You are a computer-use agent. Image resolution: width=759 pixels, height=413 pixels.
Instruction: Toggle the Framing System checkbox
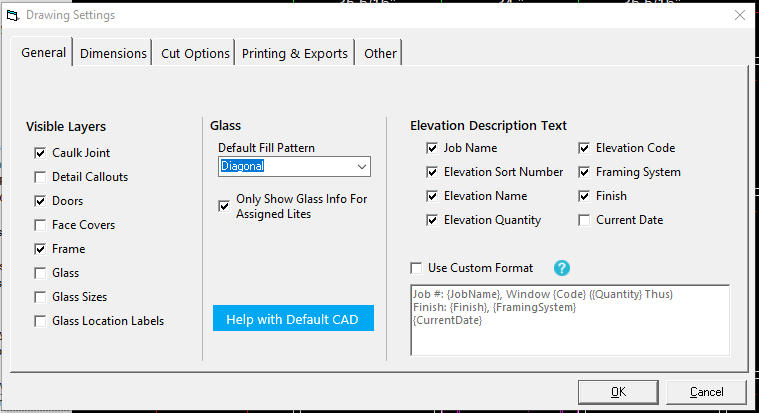[x=584, y=172]
